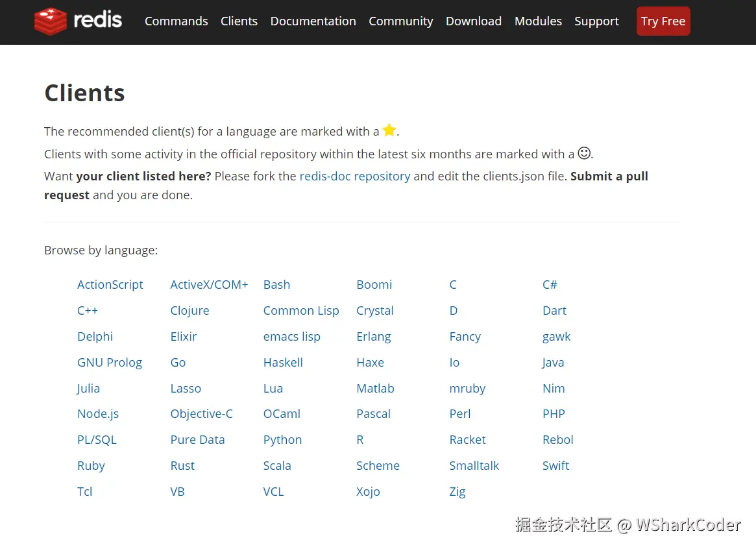
Task: Jump to Go clients
Action: tap(178, 363)
